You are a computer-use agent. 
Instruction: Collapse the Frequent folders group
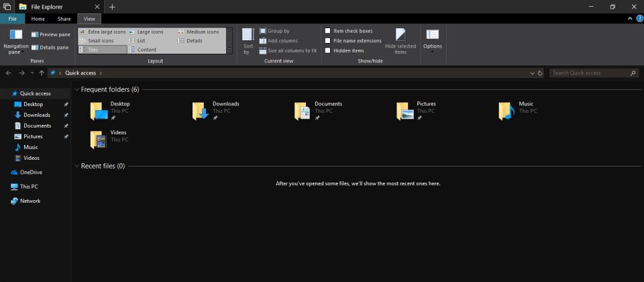click(x=76, y=89)
